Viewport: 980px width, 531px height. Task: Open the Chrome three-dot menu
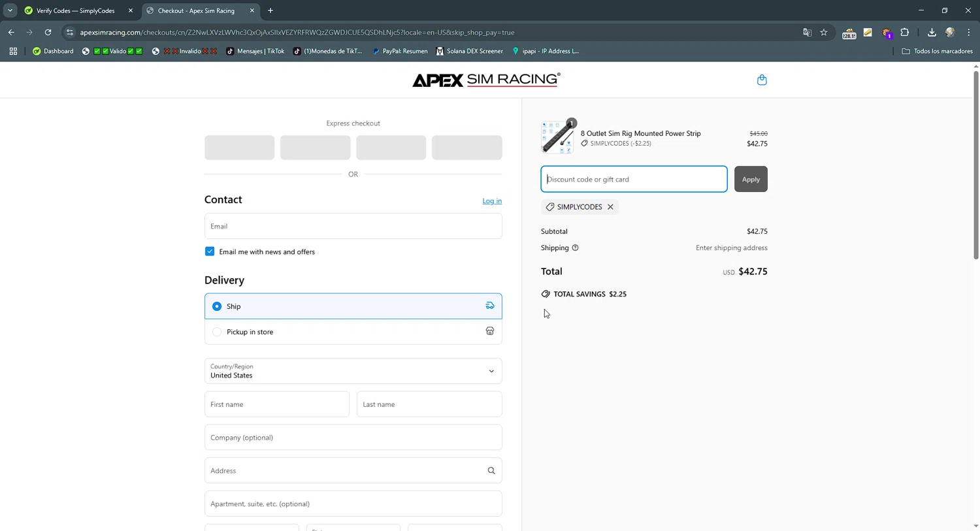pos(969,32)
